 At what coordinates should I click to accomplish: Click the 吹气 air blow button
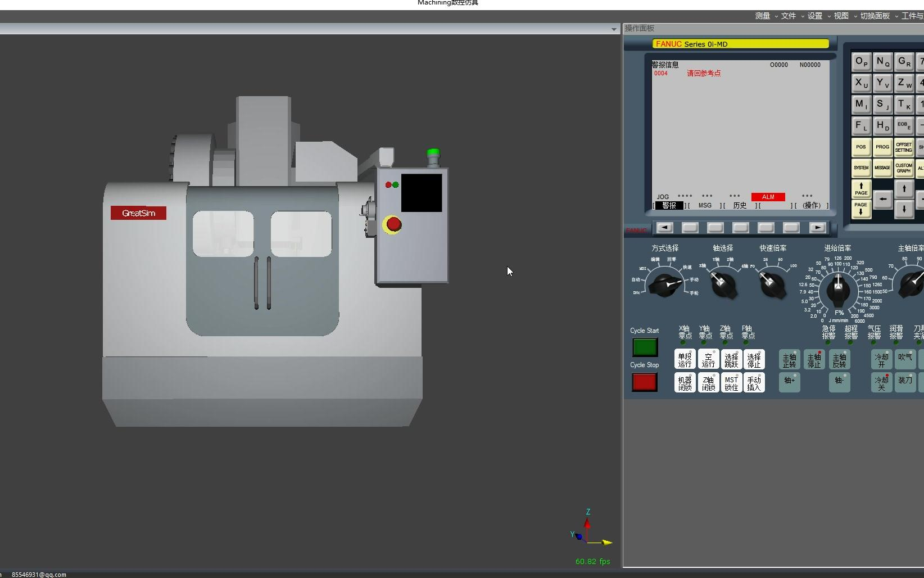click(905, 359)
